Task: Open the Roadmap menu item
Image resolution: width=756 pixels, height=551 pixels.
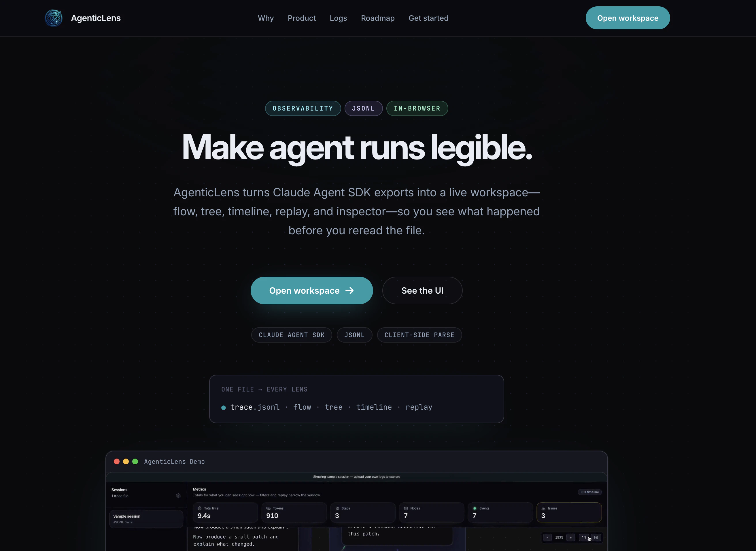Action: click(377, 18)
